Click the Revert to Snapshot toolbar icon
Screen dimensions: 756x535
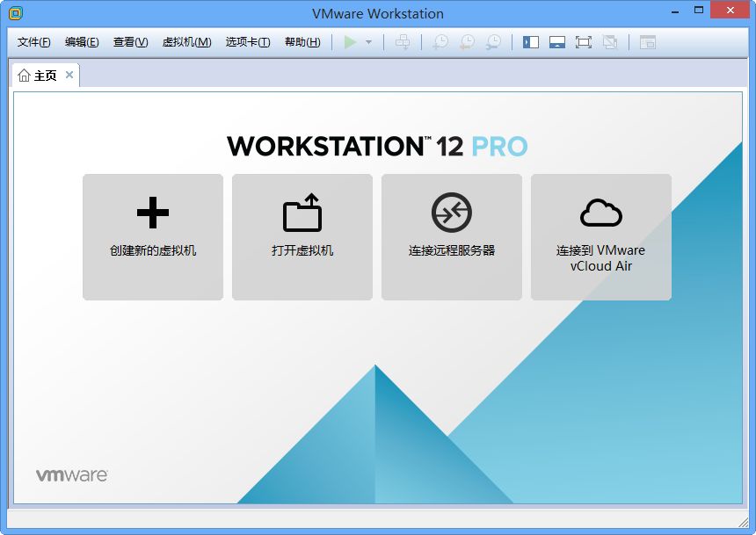click(x=467, y=42)
